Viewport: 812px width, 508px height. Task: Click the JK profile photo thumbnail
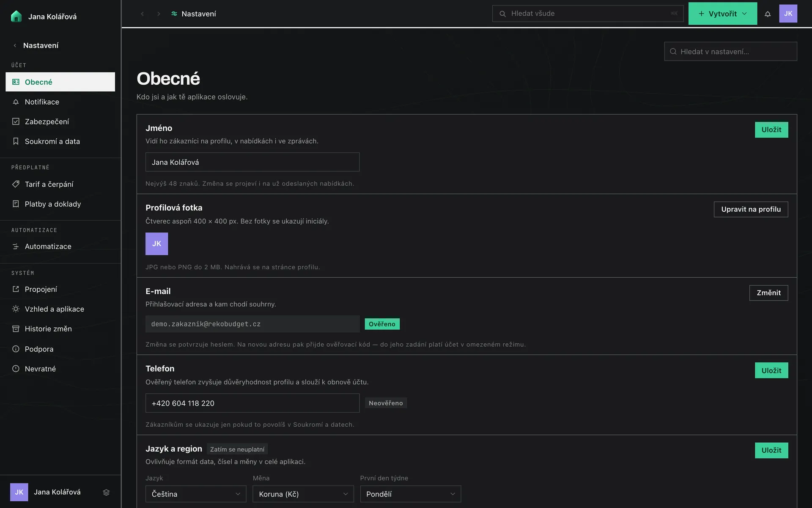click(x=156, y=244)
